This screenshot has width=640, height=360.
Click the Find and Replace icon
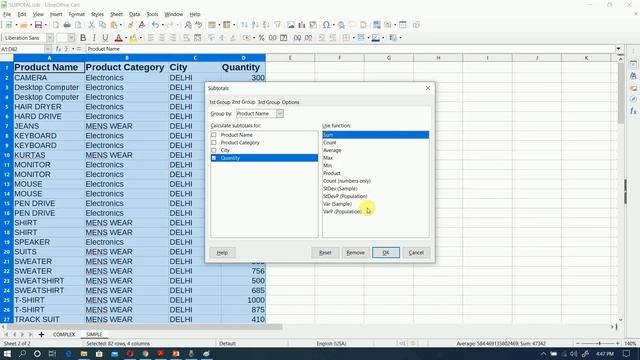coord(188,25)
